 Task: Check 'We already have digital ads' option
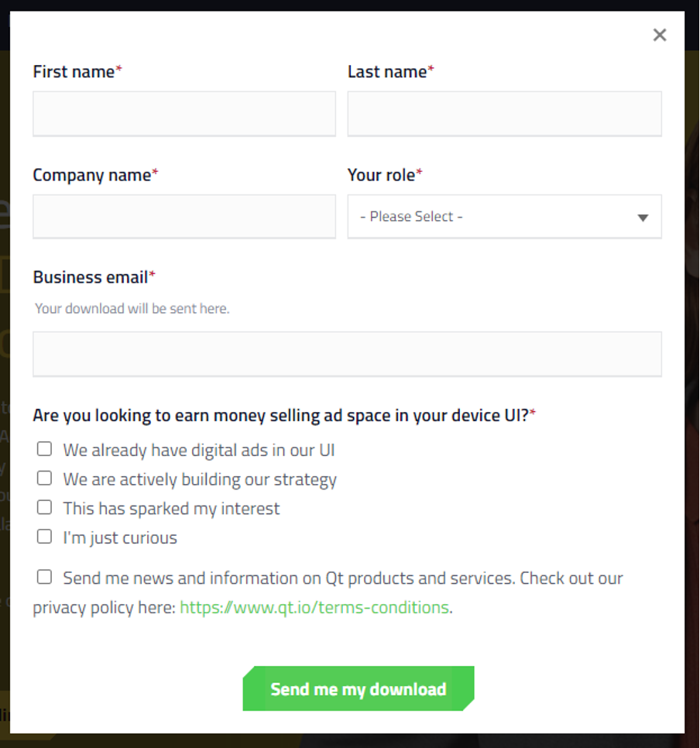click(x=45, y=449)
